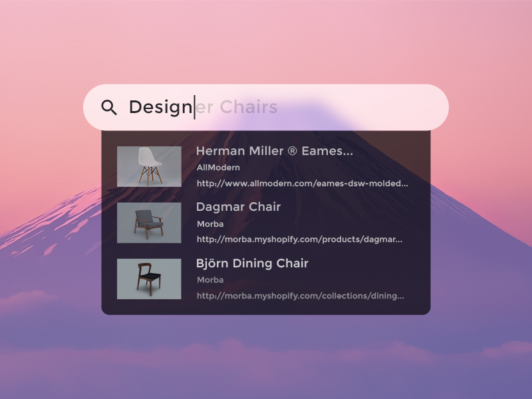Open the morba.myshopify.com collections/dining URL
532x399 pixels.
(x=300, y=295)
